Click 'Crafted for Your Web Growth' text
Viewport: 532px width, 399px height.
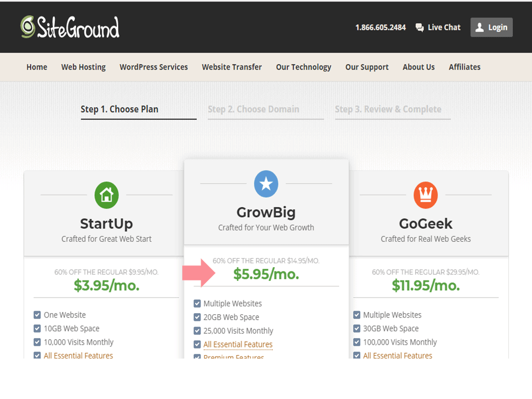pyautogui.click(x=266, y=227)
